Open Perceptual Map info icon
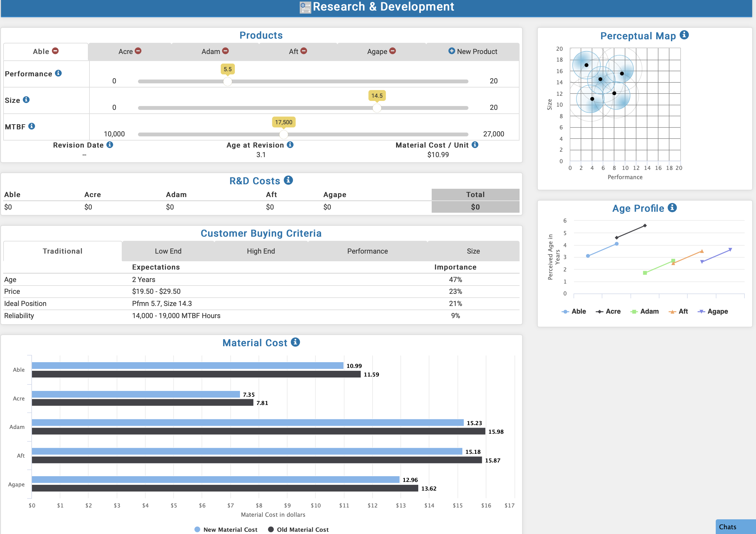 pos(684,35)
